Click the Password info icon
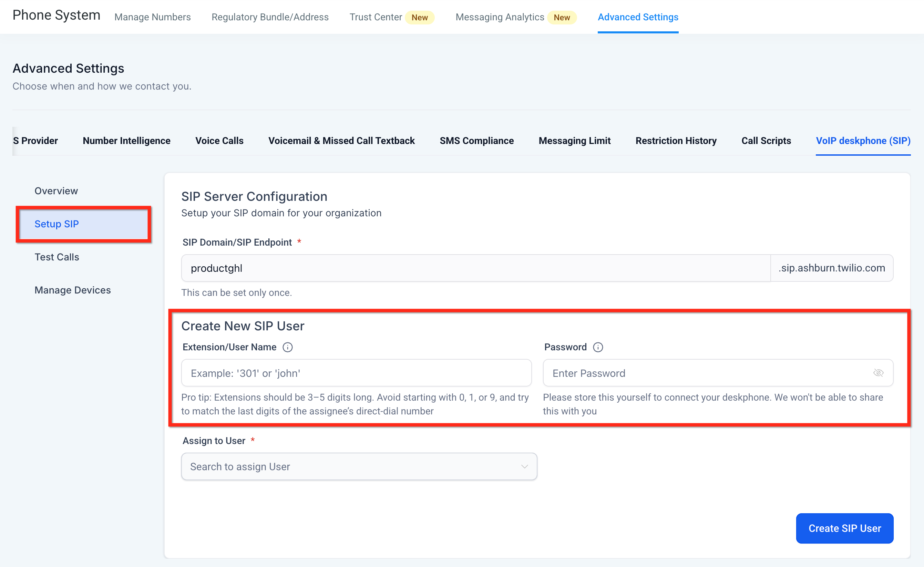The width and height of the screenshot is (924, 567). coord(598,347)
